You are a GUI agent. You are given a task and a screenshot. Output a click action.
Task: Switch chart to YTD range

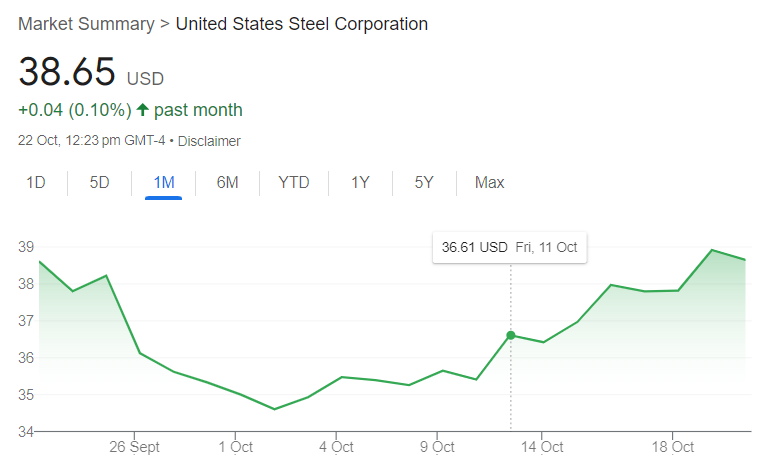tap(294, 183)
